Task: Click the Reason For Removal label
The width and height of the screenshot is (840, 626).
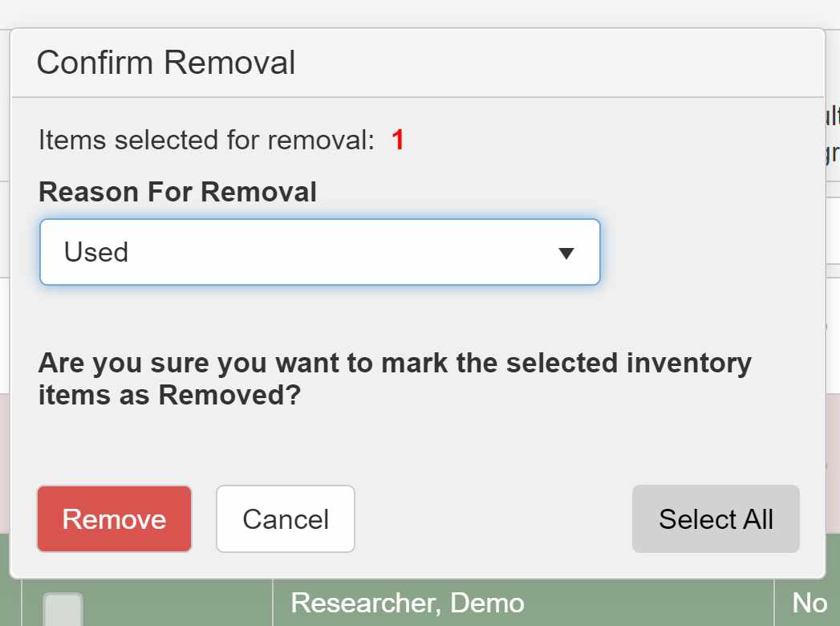Action: pos(177,192)
